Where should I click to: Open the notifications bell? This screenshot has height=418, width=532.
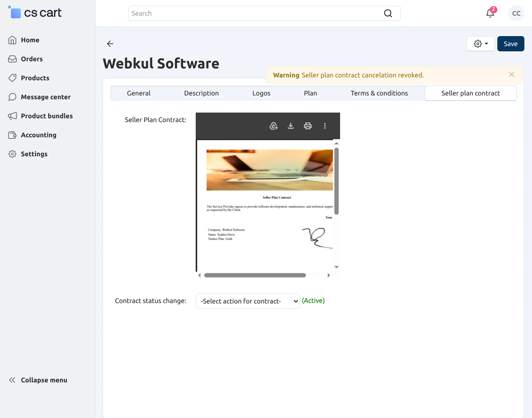(490, 13)
